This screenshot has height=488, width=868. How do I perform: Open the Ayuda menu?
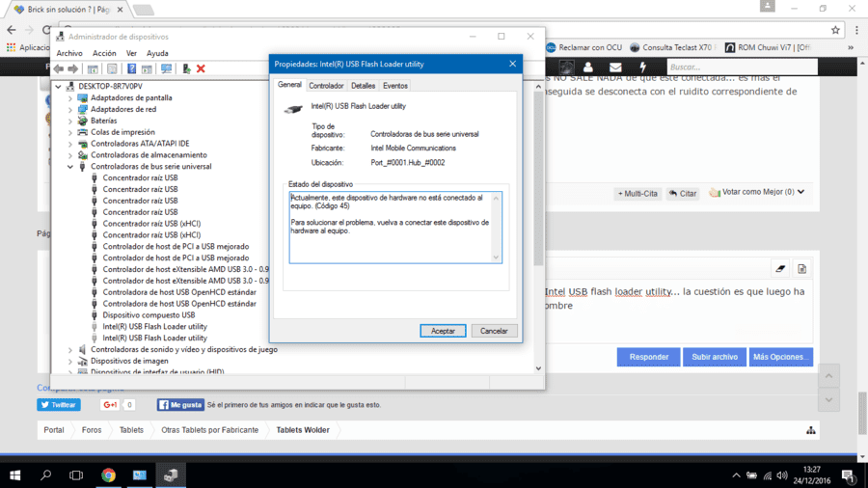[x=157, y=53]
